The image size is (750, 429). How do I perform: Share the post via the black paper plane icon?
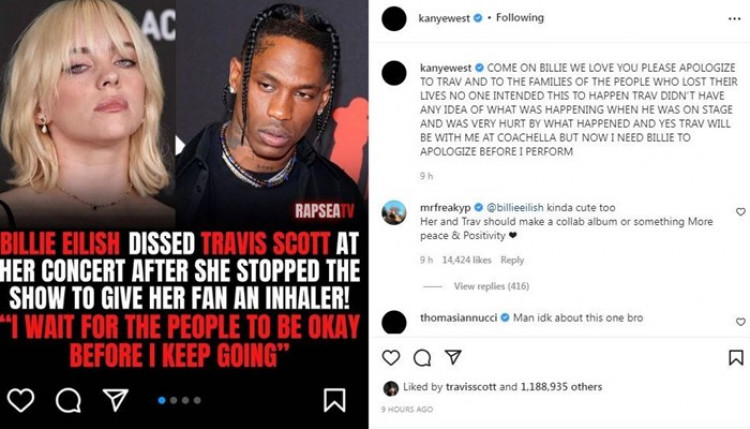tap(453, 357)
